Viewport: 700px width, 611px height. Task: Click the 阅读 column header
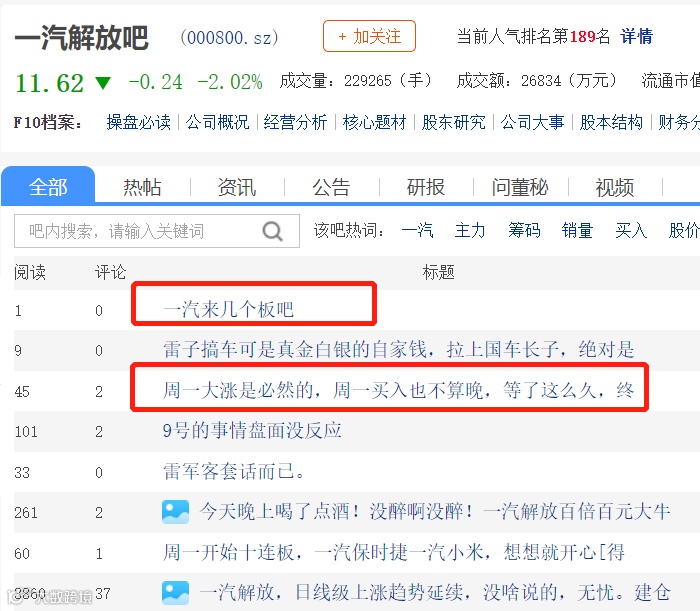coord(30,272)
